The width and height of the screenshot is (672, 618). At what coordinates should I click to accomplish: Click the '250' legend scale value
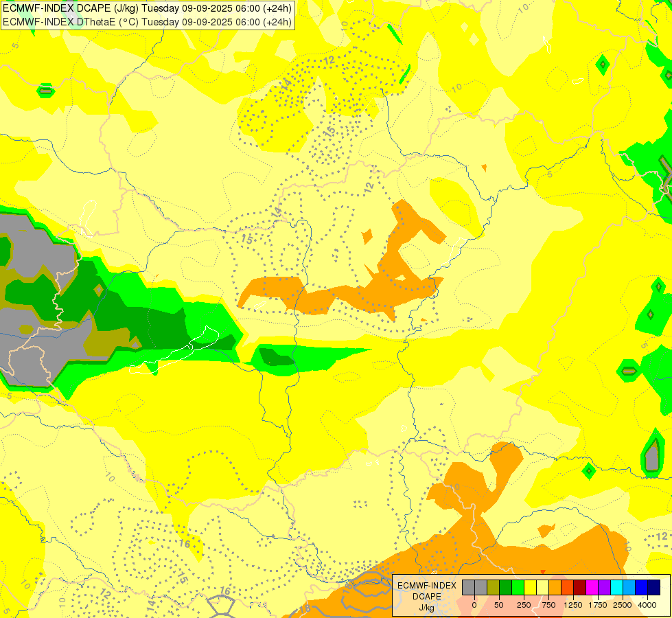pyautogui.click(x=524, y=605)
